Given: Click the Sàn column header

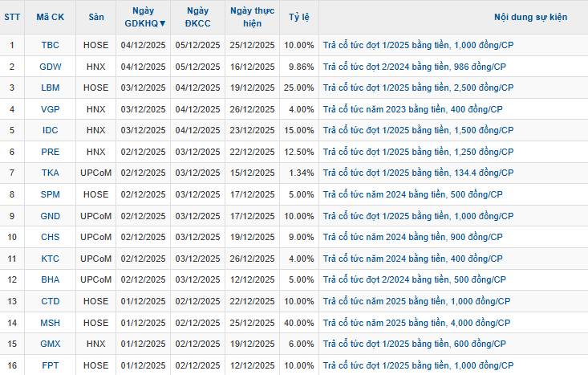Looking at the screenshot, I should point(95,17).
